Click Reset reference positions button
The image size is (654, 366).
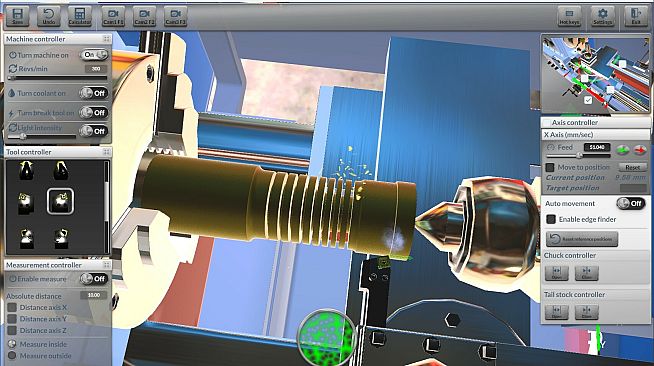pyautogui.click(x=582, y=239)
